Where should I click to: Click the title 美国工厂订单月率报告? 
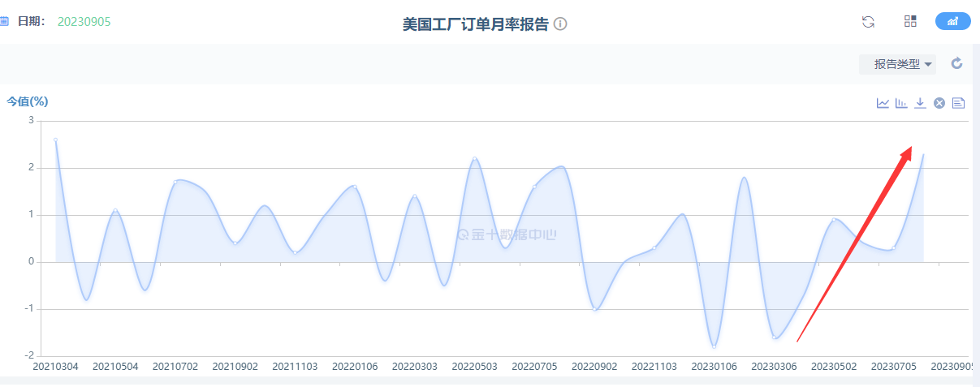point(475,24)
